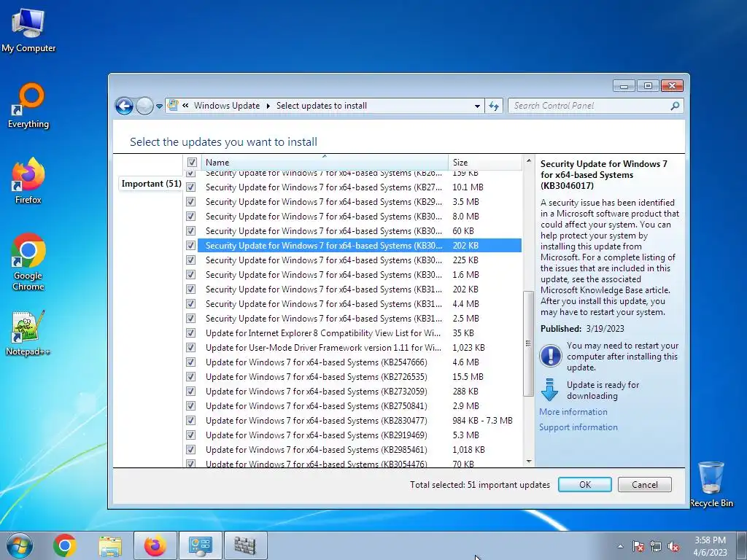Screen dimensions: 747x560
Task: Select Update for Windows 7 KB2732059 row
Action: pos(360,392)
